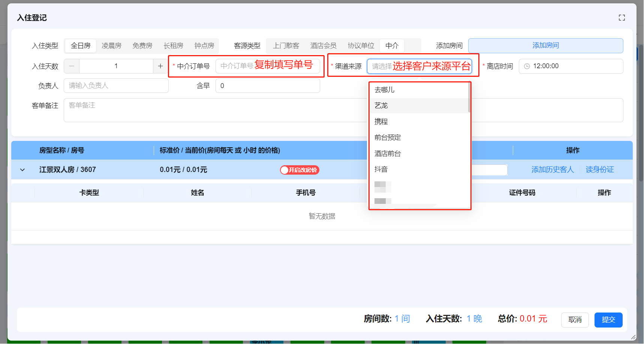The width and height of the screenshot is (644, 344).
Task: Pick 去哪儿 in the dropdown list
Action: tap(384, 90)
